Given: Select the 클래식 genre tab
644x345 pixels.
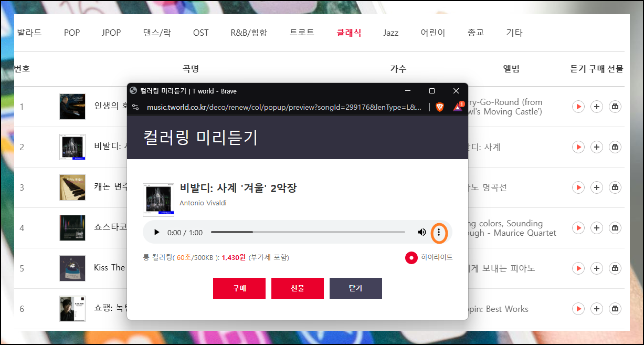Looking at the screenshot, I should [x=349, y=33].
